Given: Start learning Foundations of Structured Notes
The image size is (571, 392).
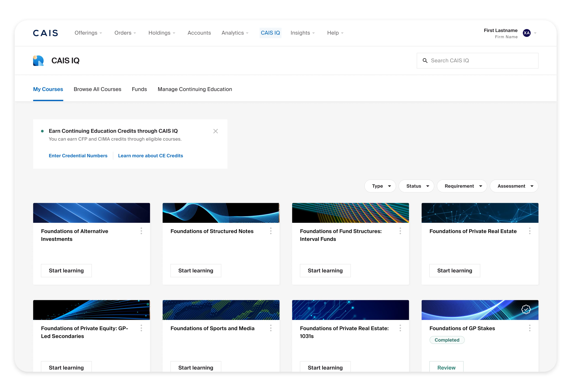Looking at the screenshot, I should coord(196,270).
